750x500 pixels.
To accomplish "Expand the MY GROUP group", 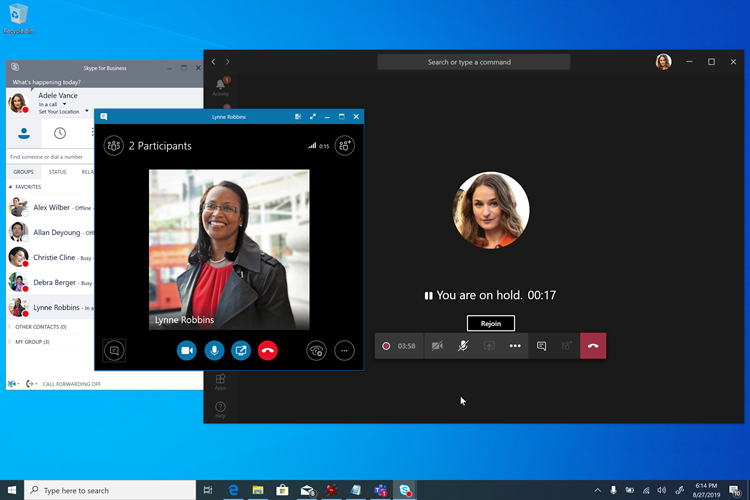I will coord(10,342).
